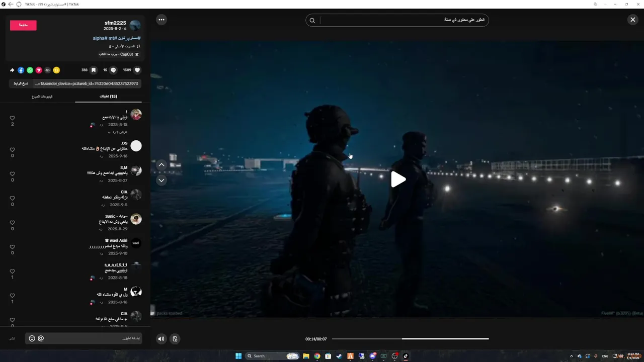Share to WhatsApp icon
This screenshot has width=644, height=362.
[x=30, y=70]
